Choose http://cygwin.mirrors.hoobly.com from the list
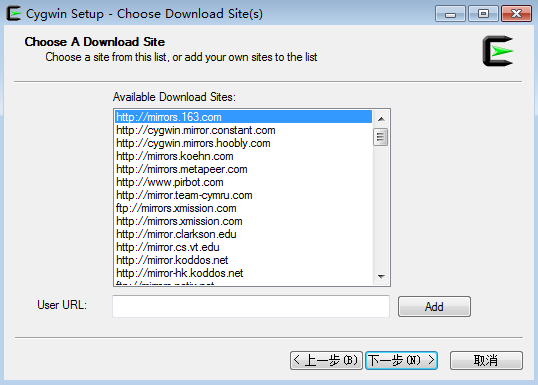Screen dimensions: 538x385 coord(244,143)
